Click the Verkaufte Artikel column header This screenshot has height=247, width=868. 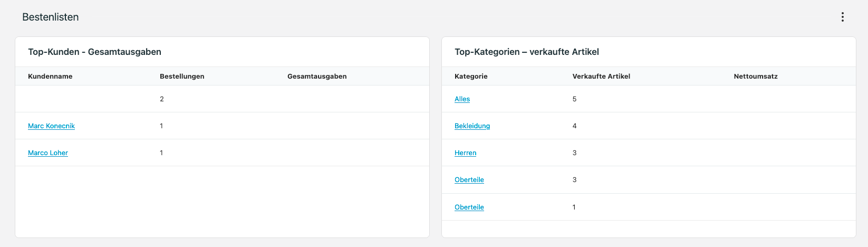(601, 77)
